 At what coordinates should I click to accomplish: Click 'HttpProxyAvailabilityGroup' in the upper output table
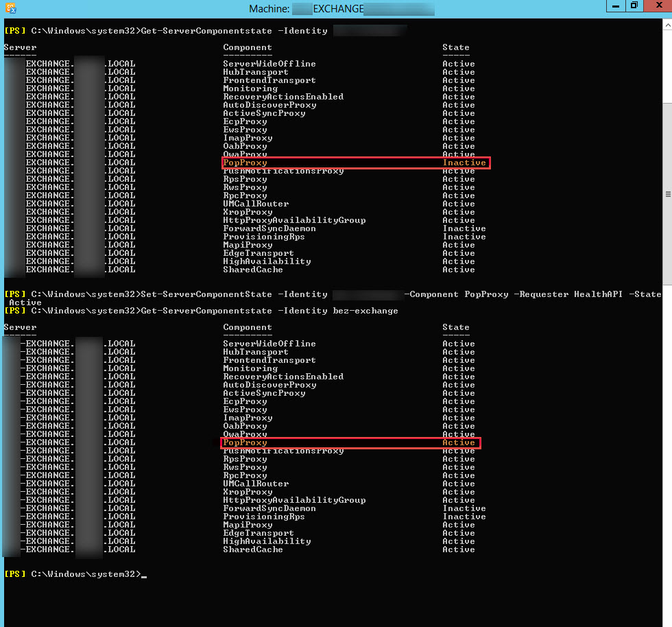click(294, 220)
